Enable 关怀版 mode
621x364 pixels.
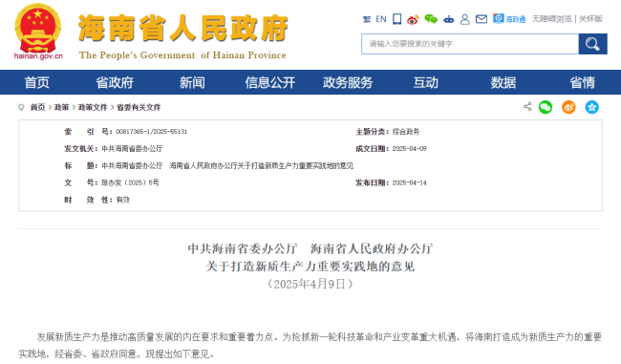(x=590, y=18)
